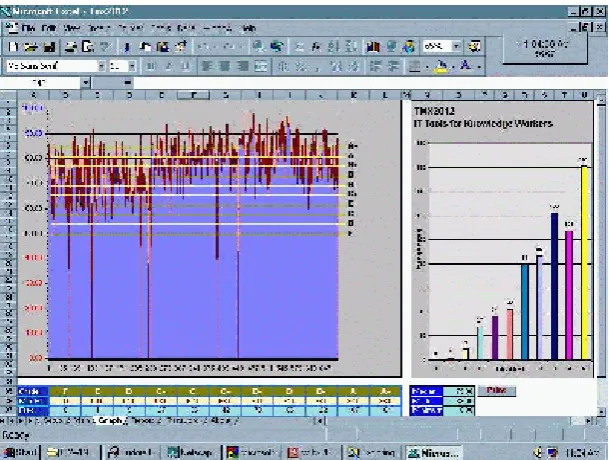Toggle Align Left on the formatting toolbar
This screenshot has height=460, width=609.
point(207,66)
